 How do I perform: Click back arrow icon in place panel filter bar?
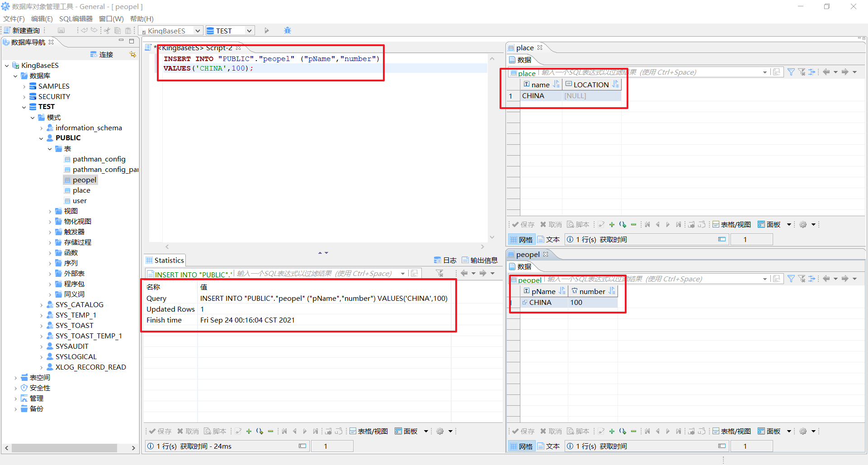click(x=826, y=72)
